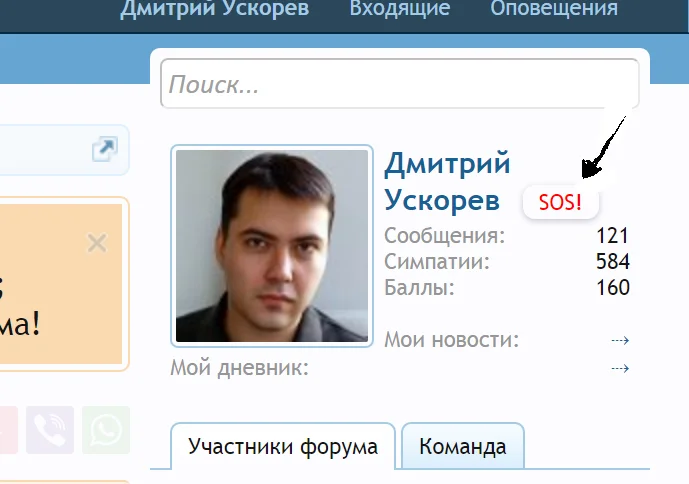Image resolution: width=689 pixels, height=484 pixels.
Task: Click the pop-out window icon
Action: (105, 149)
